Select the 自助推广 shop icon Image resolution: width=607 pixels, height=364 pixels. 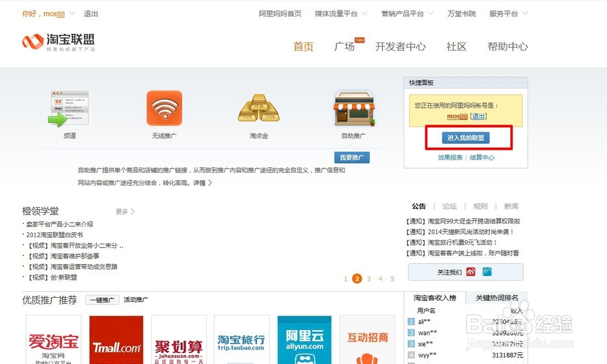pos(354,109)
